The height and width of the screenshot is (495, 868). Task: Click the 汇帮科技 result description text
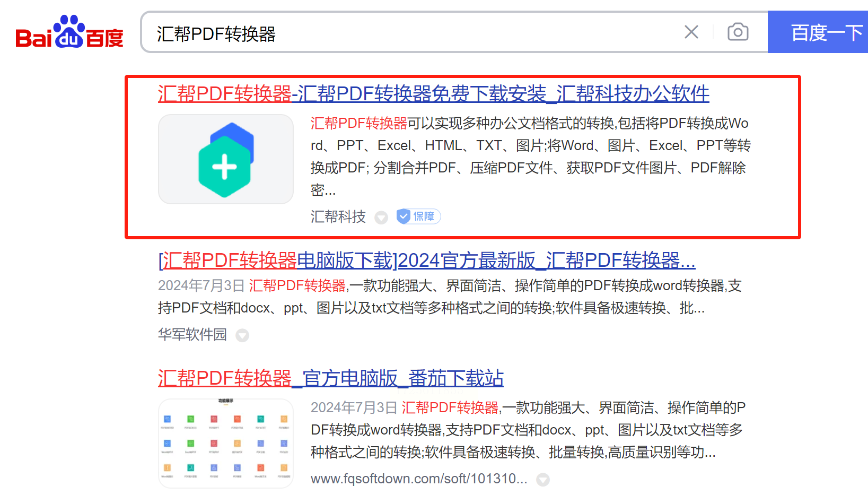point(531,157)
